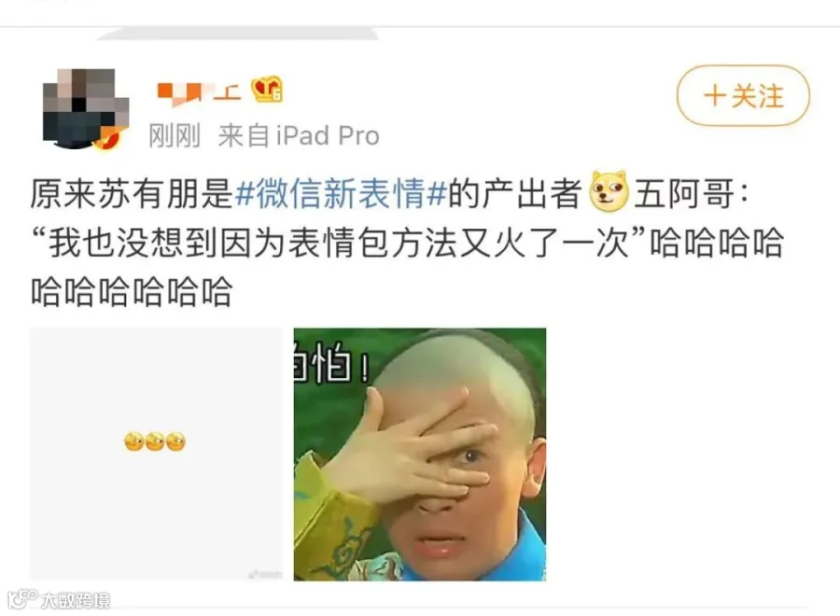This screenshot has height=616, width=840.
Task: Click the middle emoji in first image
Action: (155, 441)
